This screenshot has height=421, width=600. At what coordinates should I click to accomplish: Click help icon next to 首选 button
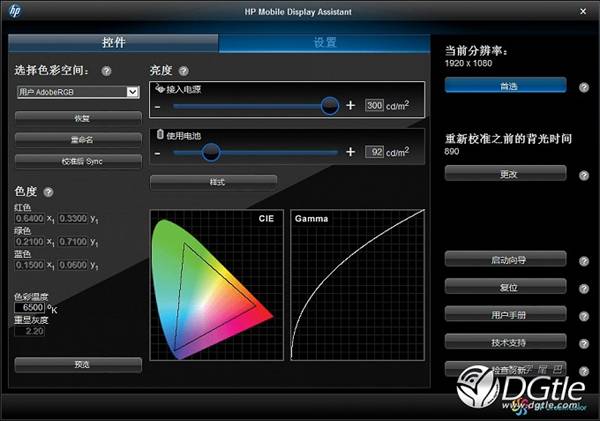(x=584, y=87)
